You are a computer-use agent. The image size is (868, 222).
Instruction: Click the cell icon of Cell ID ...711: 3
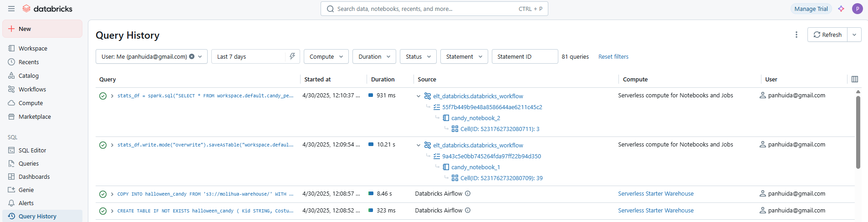click(455, 129)
